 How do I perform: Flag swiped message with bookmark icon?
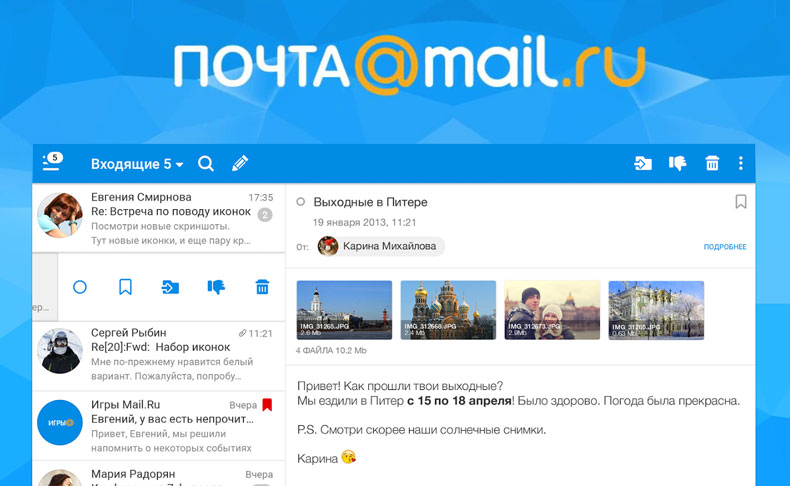click(125, 287)
